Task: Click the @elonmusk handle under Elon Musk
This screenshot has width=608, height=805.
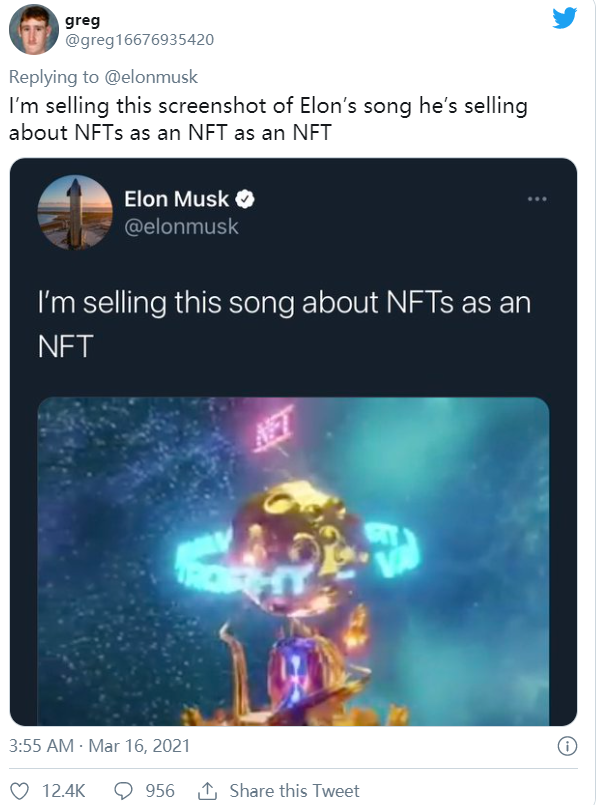Action: coord(181,226)
